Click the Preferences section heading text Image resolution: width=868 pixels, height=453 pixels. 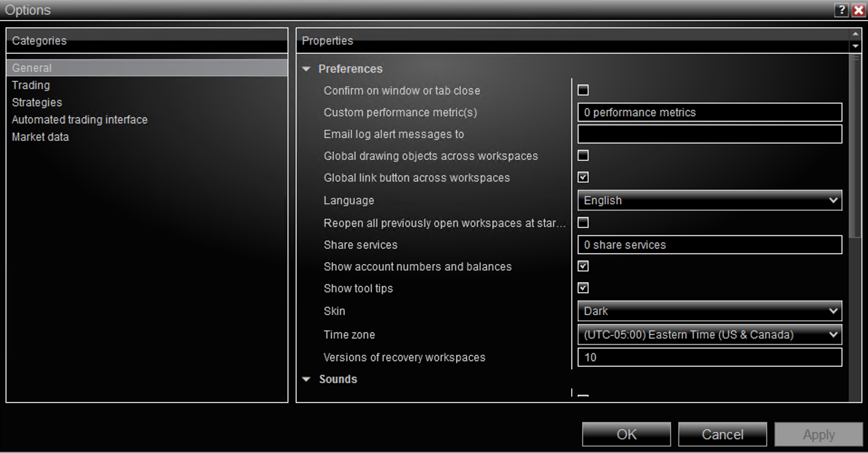click(x=351, y=69)
